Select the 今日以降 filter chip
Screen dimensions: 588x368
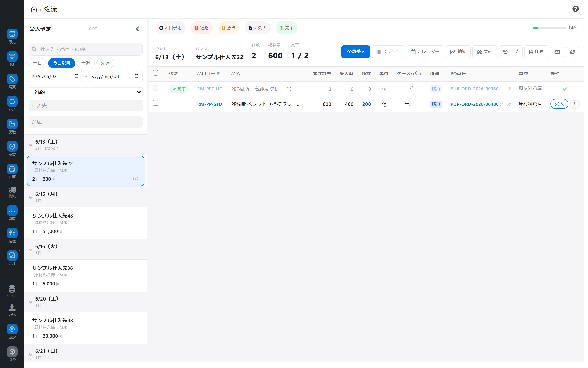(61, 63)
